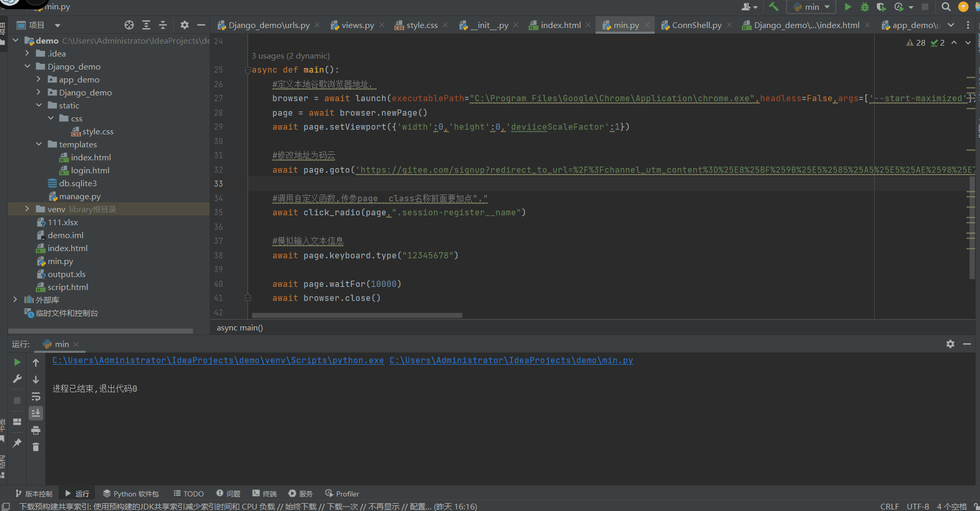The width and height of the screenshot is (980, 511).
Task: Run min with coverage
Action: point(881,7)
